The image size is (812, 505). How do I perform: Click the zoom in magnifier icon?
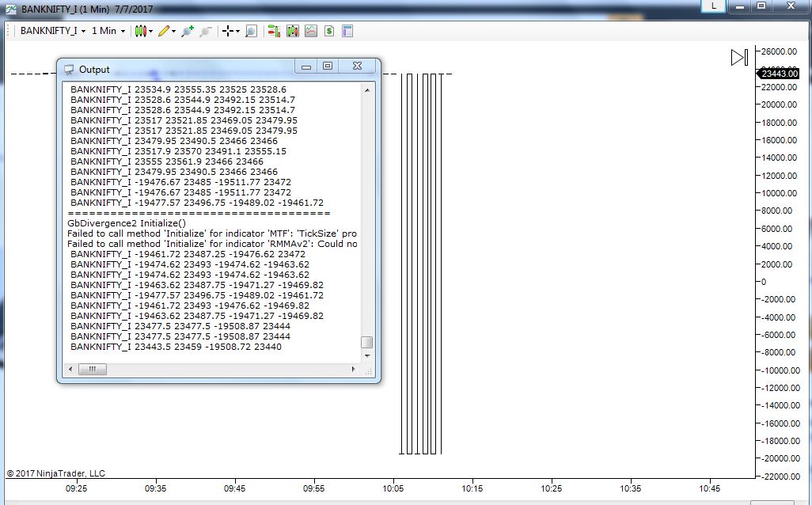pos(188,31)
